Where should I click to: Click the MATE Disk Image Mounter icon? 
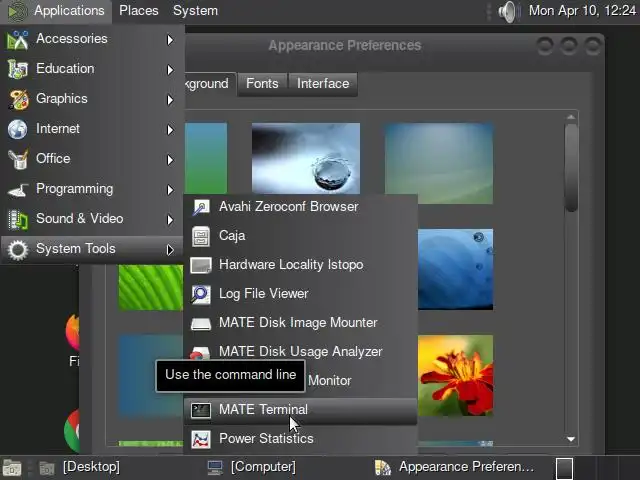point(201,324)
